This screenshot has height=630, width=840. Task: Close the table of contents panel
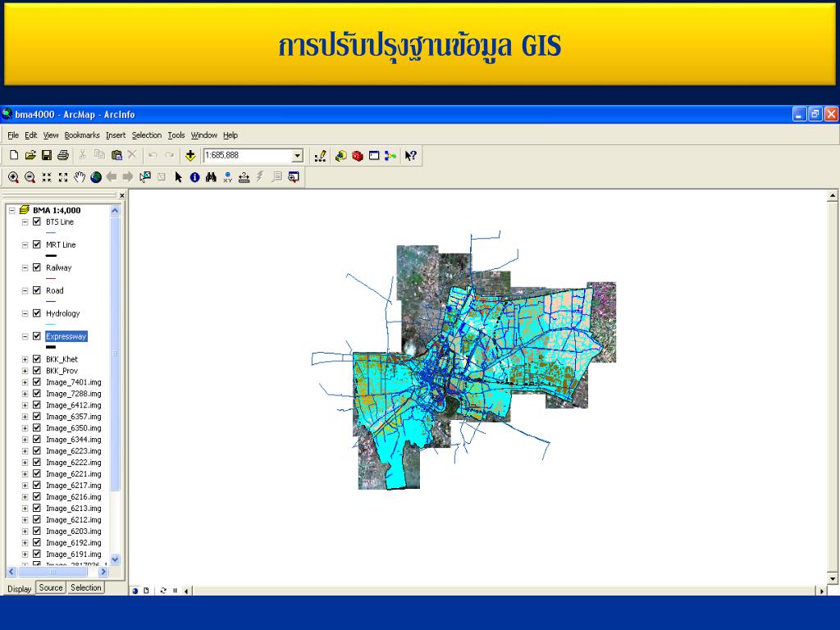(x=121, y=196)
